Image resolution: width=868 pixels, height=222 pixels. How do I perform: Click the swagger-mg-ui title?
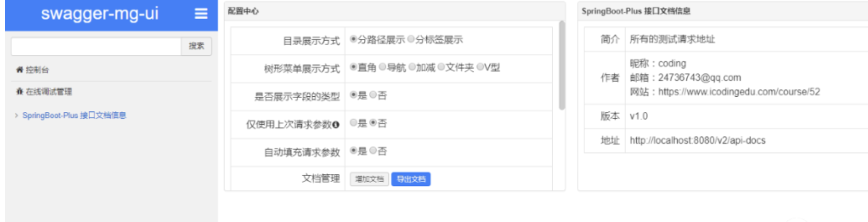tap(100, 13)
